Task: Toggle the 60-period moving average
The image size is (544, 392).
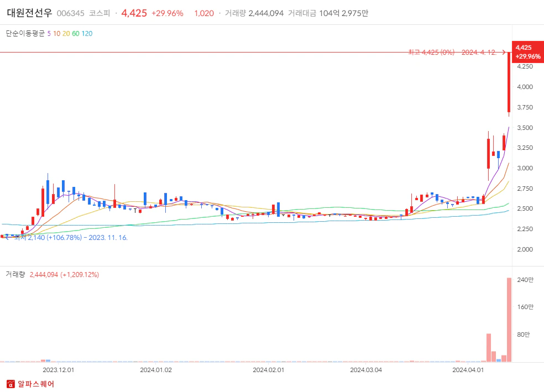Action: pyautogui.click(x=75, y=34)
